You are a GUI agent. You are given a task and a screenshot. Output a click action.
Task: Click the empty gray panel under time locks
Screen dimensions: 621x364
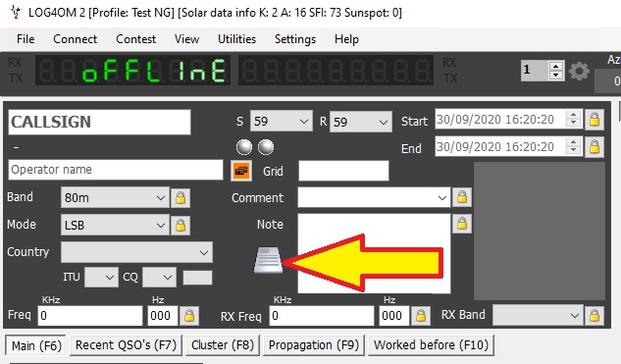pyautogui.click(x=540, y=231)
